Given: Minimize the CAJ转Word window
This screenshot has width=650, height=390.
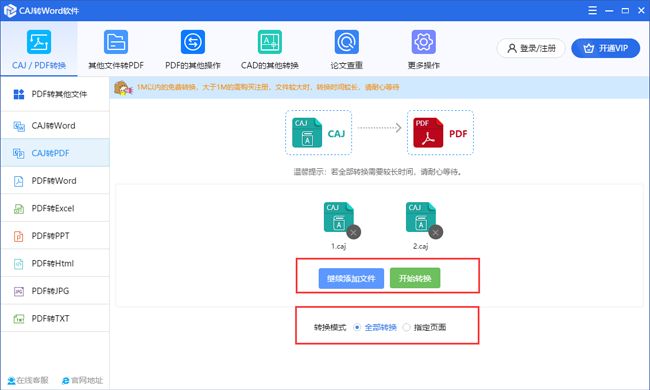Looking at the screenshot, I should point(609,10).
